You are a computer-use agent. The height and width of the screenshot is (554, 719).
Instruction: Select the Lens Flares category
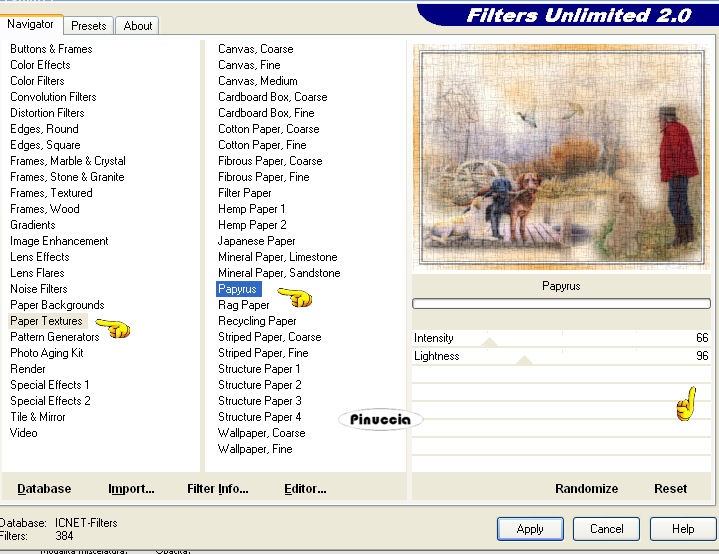point(37,273)
